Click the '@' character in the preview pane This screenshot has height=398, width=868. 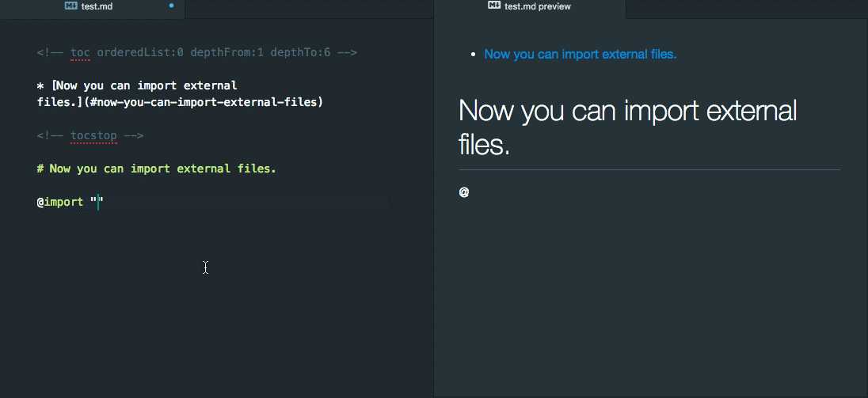464,192
